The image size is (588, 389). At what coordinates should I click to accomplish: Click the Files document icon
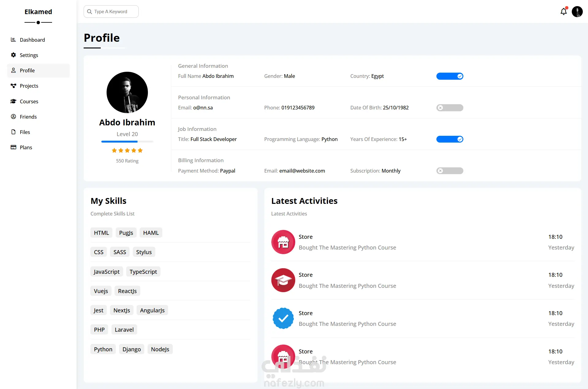[x=13, y=132]
